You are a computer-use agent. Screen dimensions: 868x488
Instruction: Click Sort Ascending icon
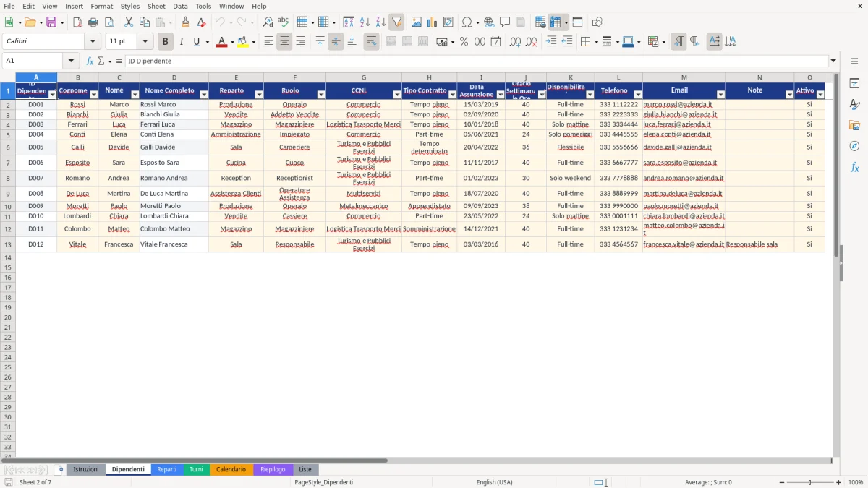[365, 22]
